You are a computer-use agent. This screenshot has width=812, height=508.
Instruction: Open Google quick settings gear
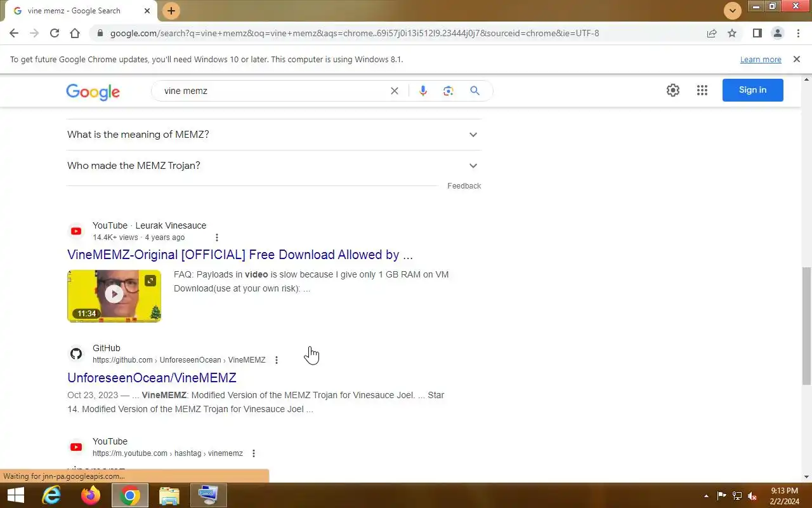point(673,90)
